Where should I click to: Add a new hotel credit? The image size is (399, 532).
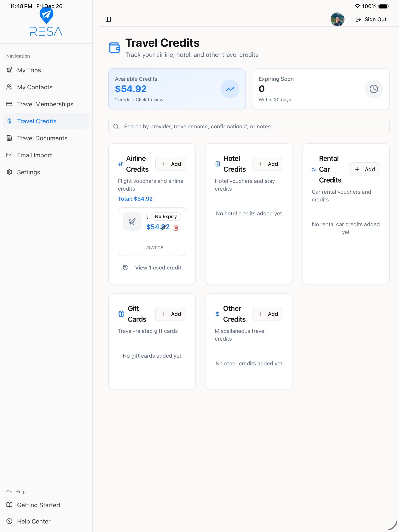268,164
